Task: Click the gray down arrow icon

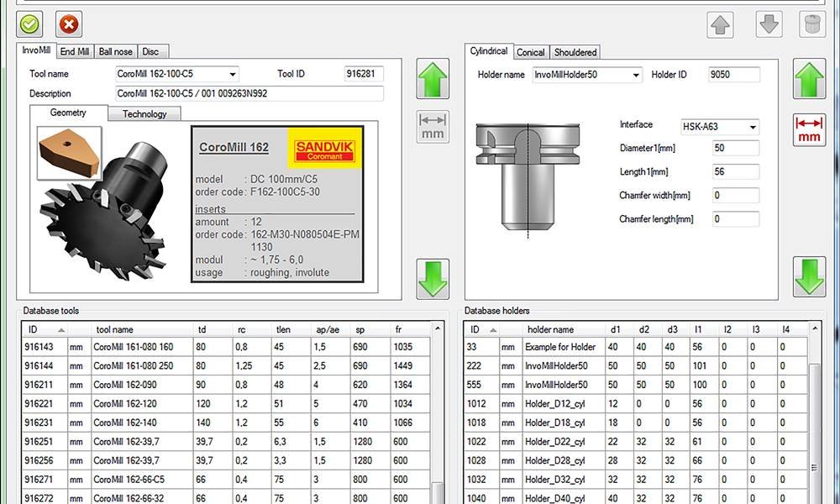Action: click(769, 24)
